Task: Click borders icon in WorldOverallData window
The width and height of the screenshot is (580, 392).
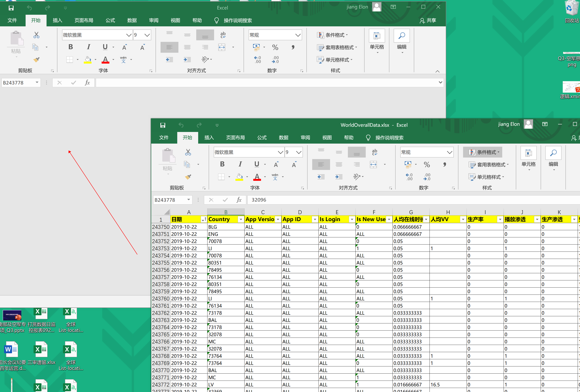Action: 221,177
